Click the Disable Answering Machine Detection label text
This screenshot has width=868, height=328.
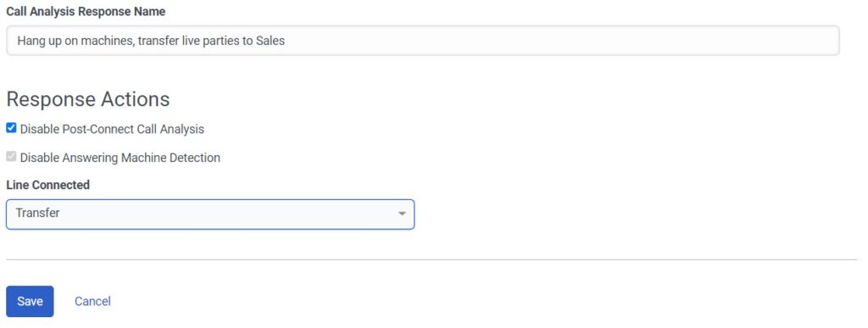pos(120,158)
